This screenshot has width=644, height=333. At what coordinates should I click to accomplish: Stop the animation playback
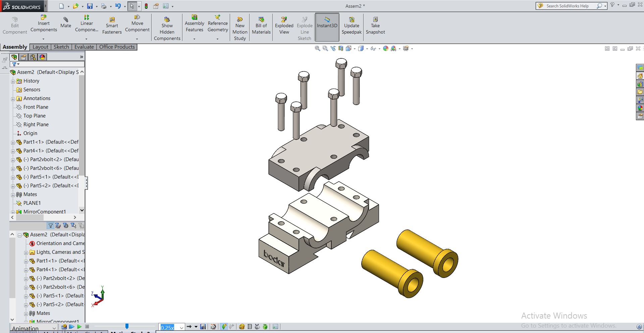(x=87, y=327)
